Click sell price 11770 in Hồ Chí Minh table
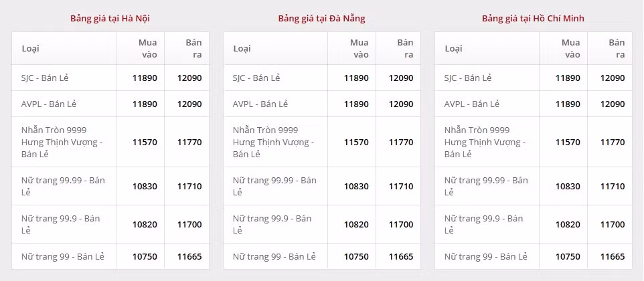Viewport: 644px width, 281px height. pyautogui.click(x=613, y=143)
